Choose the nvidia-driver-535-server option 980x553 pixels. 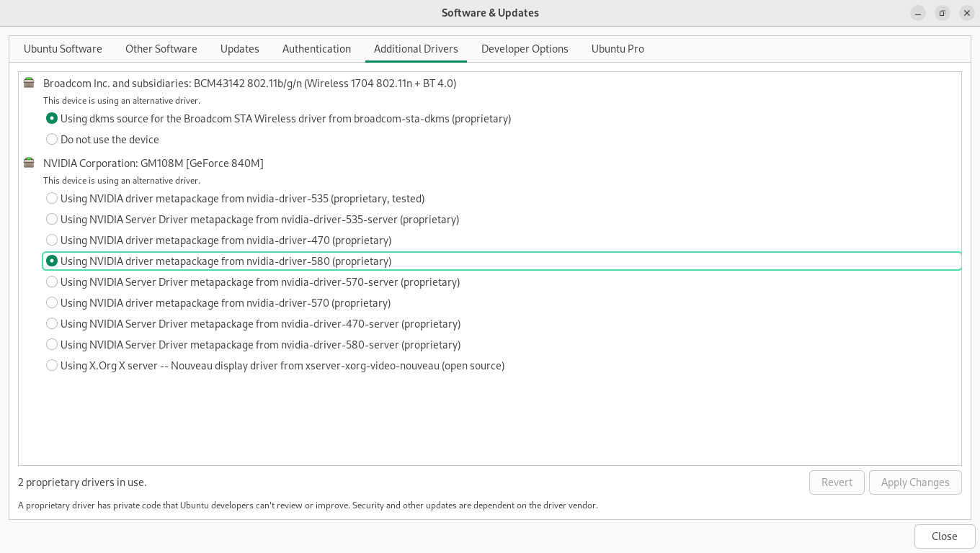pos(52,220)
